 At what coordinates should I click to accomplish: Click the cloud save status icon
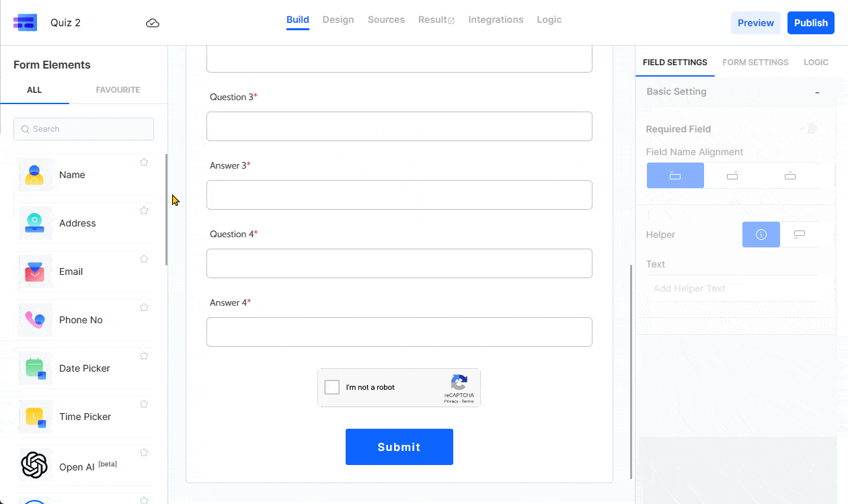[x=153, y=22]
